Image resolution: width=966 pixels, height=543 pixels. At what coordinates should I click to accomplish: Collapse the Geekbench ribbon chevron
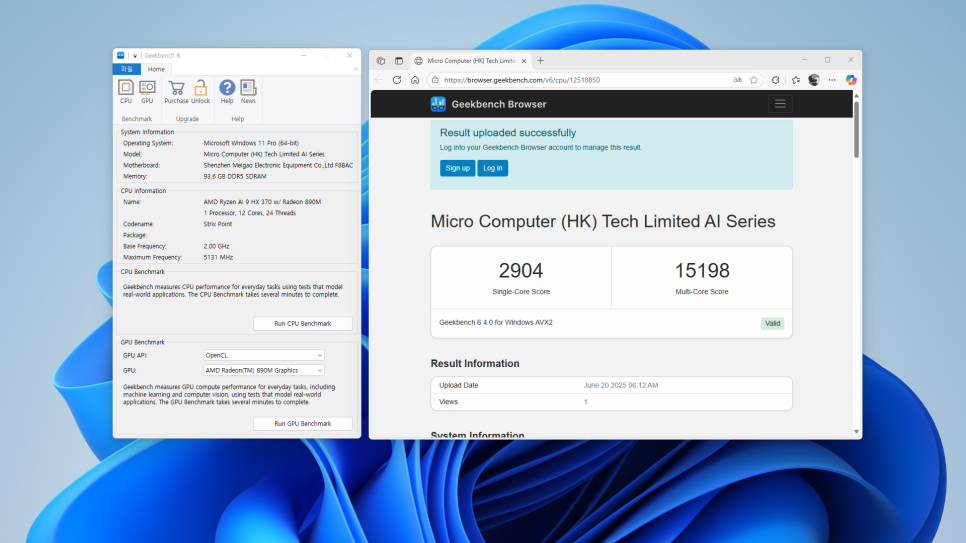click(355, 70)
